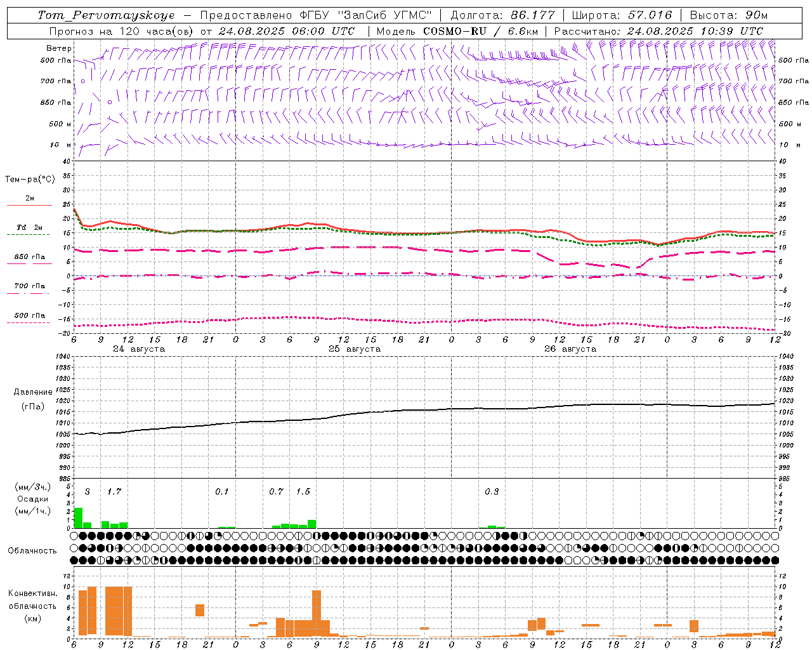
Task: Click the tallest green precipitation bar
Action: (78, 518)
